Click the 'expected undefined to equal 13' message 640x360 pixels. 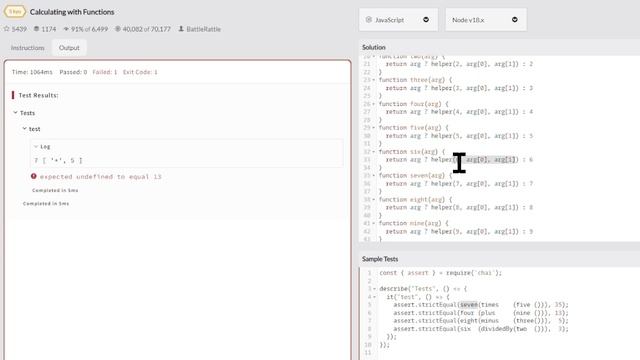coord(100,177)
